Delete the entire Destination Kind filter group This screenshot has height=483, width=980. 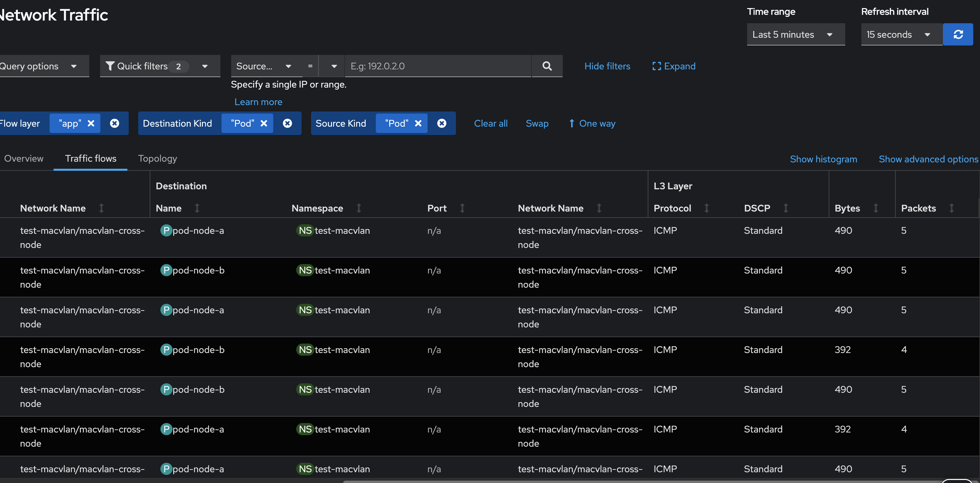click(287, 123)
